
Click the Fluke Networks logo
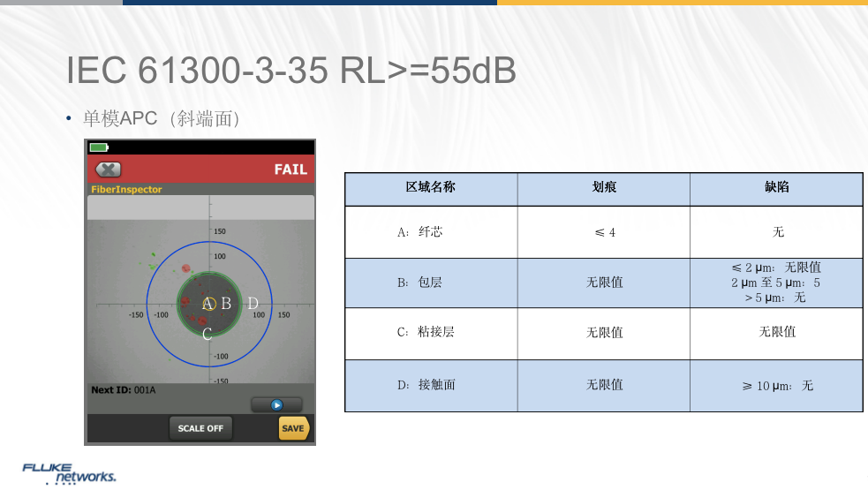[x=69, y=472]
